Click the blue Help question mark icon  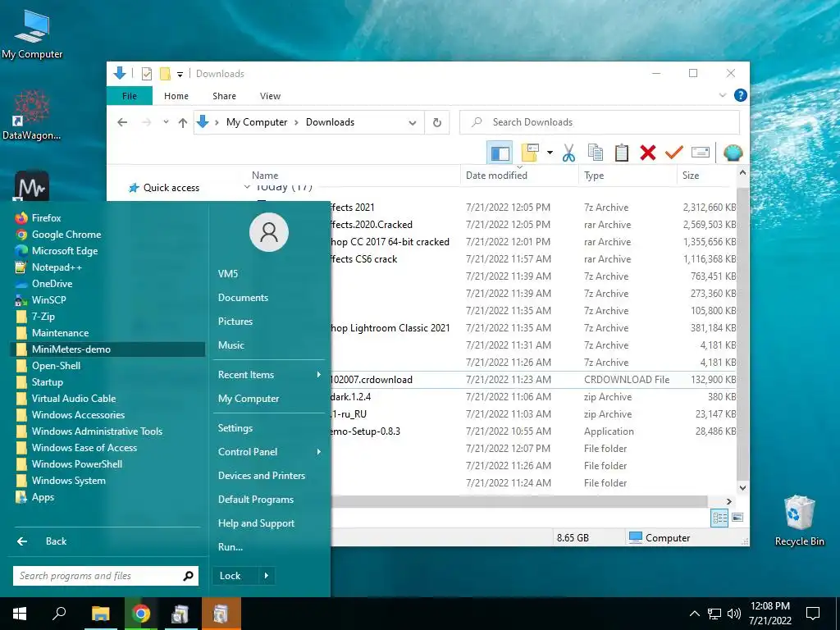click(x=741, y=95)
